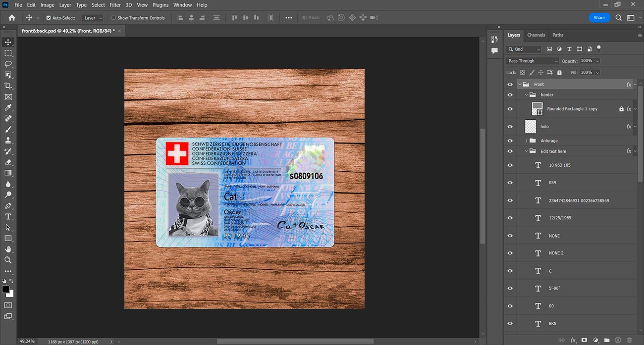This screenshot has width=644, height=345.
Task: Uncheck the Auto-Select checkbox
Action: (x=49, y=18)
